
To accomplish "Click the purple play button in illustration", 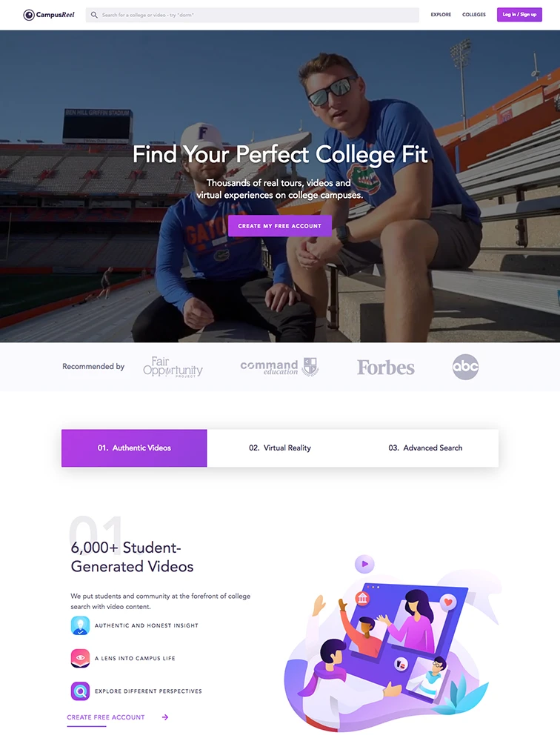I will (364, 564).
